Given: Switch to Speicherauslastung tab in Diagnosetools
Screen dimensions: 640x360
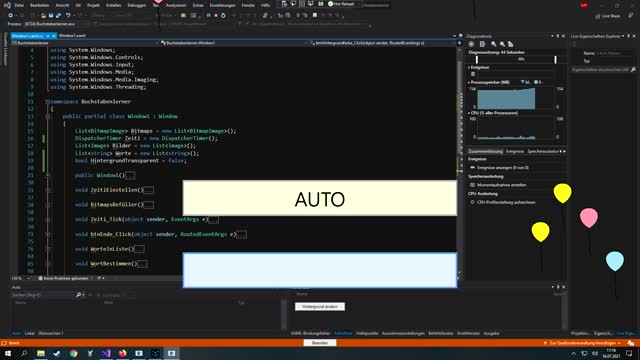Looking at the screenshot, I should pos(542,151).
